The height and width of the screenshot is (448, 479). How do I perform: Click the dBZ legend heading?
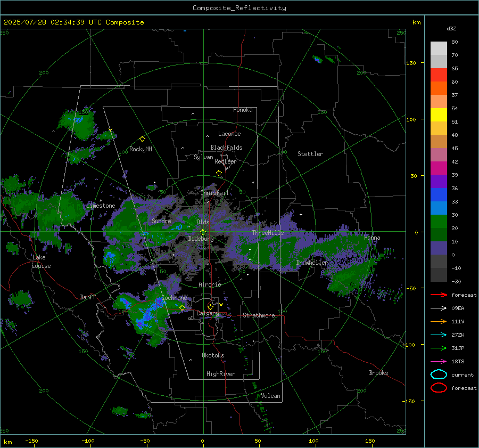[x=451, y=28]
